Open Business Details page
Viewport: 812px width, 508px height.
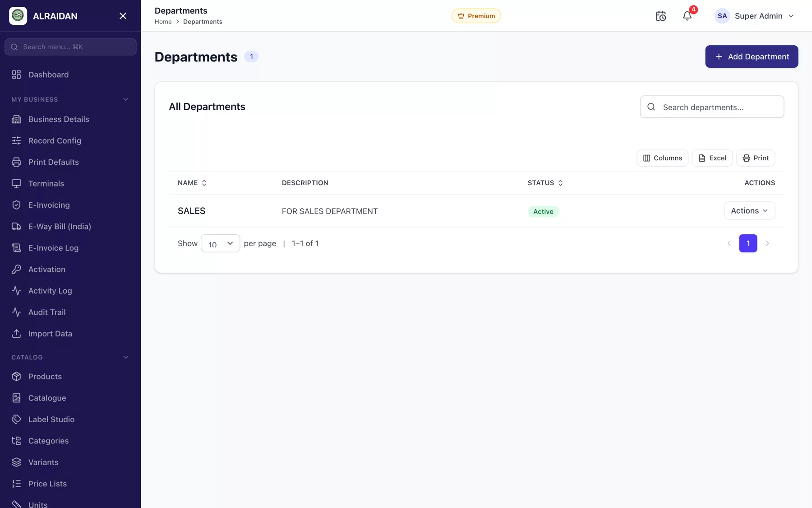[x=70, y=119]
